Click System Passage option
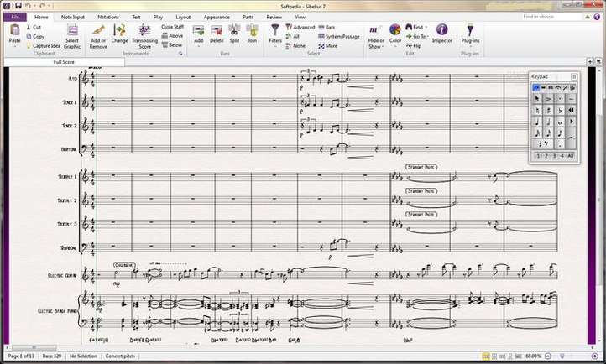Image resolution: width=606 pixels, height=364 pixels. pos(339,36)
